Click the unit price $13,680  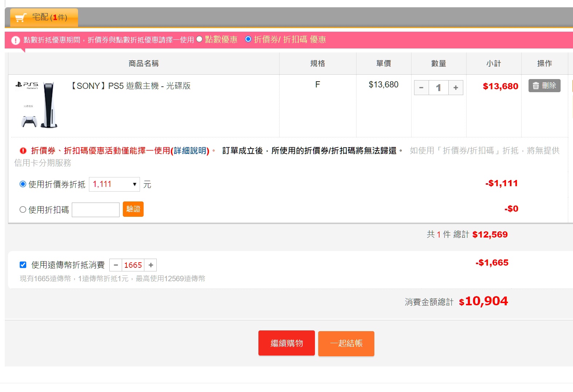(x=383, y=85)
